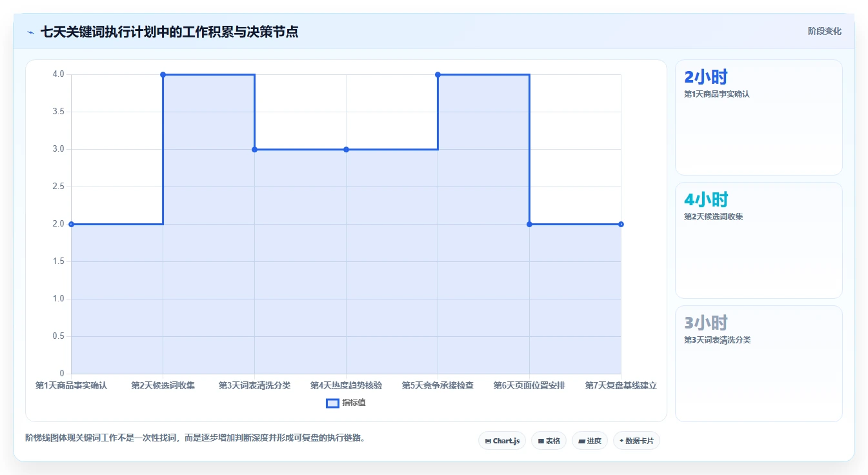Click the 4小时 card value
The height and width of the screenshot is (475, 868).
click(706, 199)
